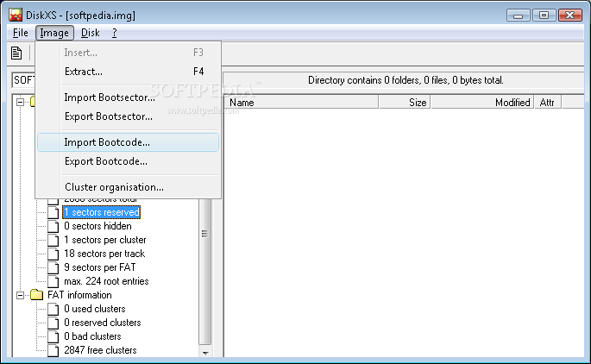Sort file list by Size column
Screen dimensions: 591x364
[x=405, y=102]
